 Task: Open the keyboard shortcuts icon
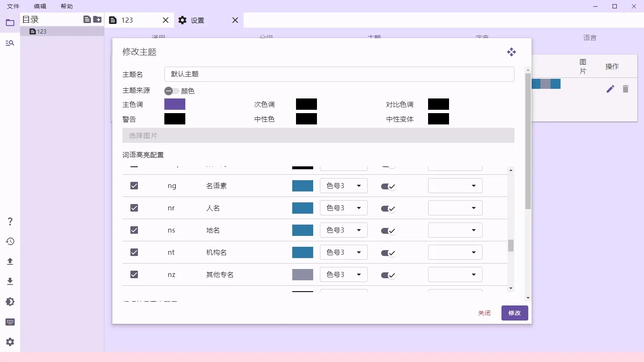(x=10, y=322)
